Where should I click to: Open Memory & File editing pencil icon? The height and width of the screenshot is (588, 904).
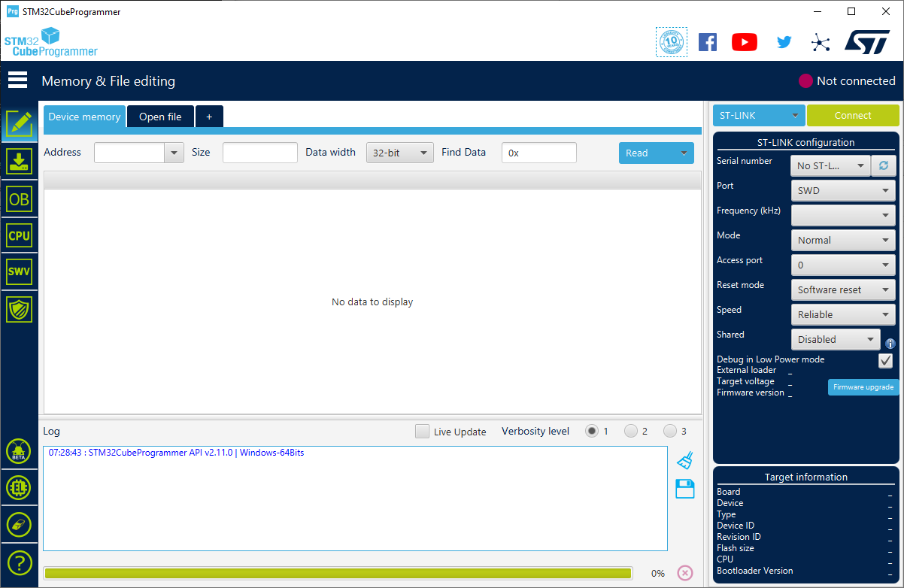click(19, 123)
